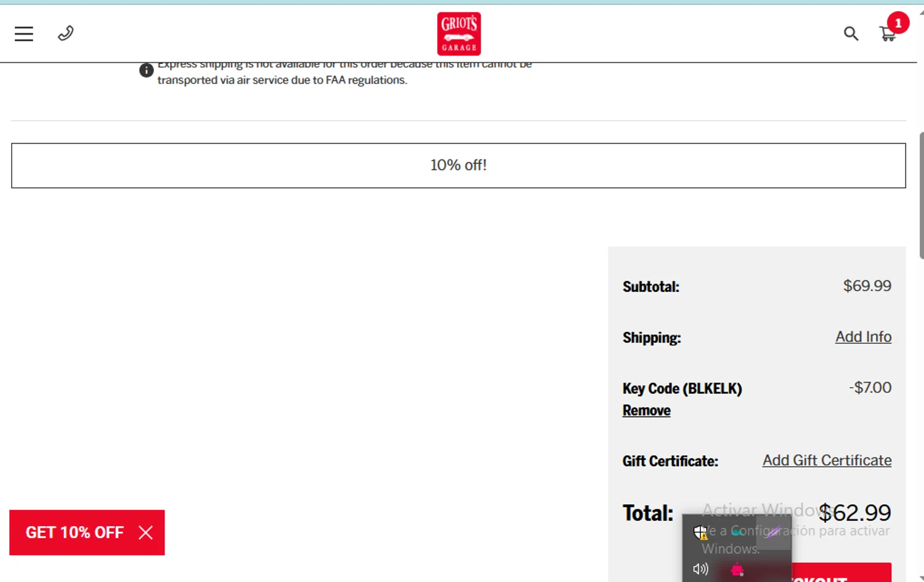Click Add Info for shipping
This screenshot has width=924, height=582.
863,337
